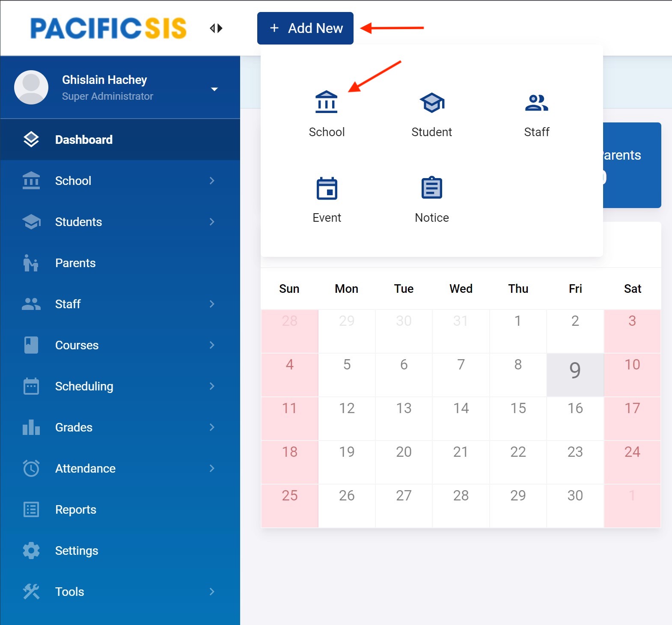This screenshot has height=625, width=672.
Task: Click the user avatar picture
Action: 31,87
